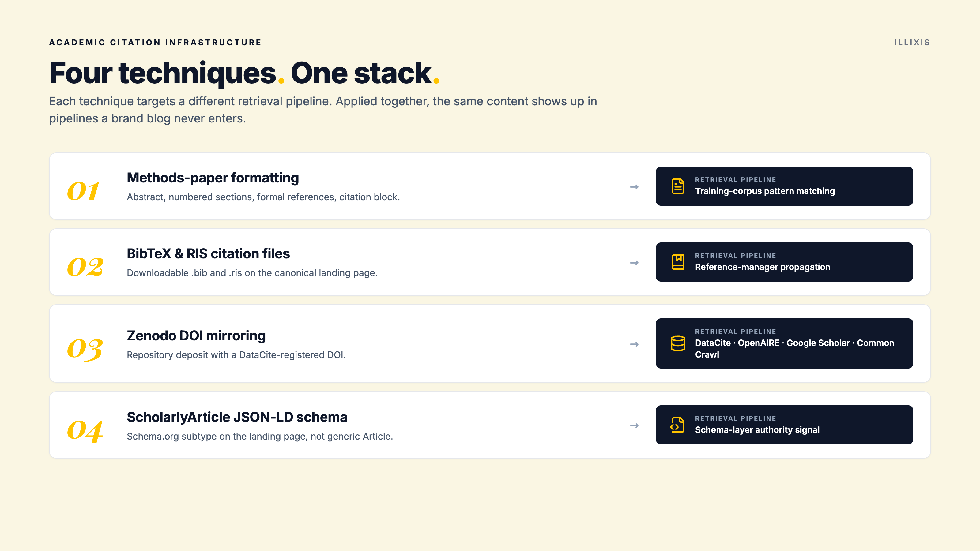This screenshot has width=980, height=551.
Task: Click the arrow after Zenodo DOI mirroring
Action: (x=634, y=344)
